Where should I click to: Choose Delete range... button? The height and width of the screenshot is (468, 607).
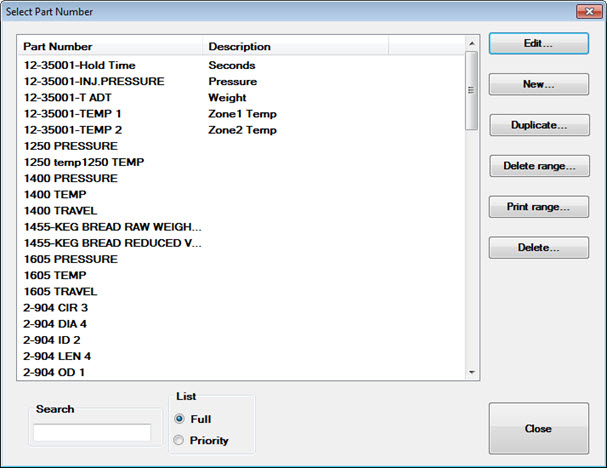coord(538,166)
